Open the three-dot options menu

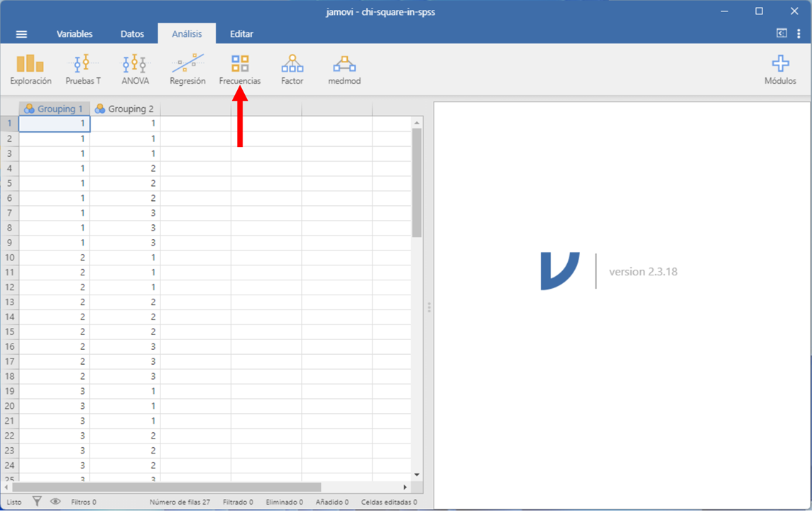(799, 33)
